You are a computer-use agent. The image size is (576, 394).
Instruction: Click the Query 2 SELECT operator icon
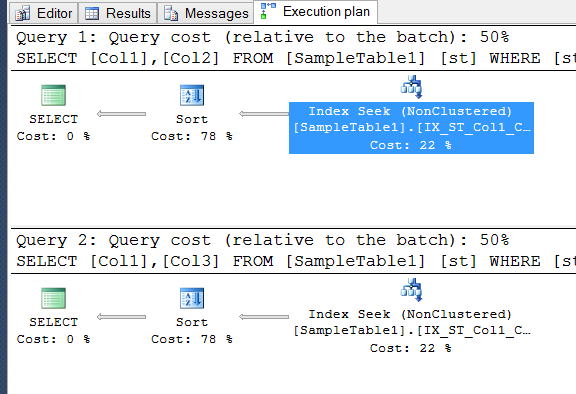[x=54, y=298]
